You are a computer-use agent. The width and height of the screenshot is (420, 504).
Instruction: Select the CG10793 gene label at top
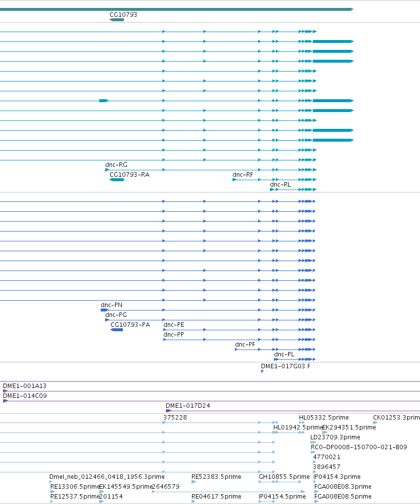[123, 14]
